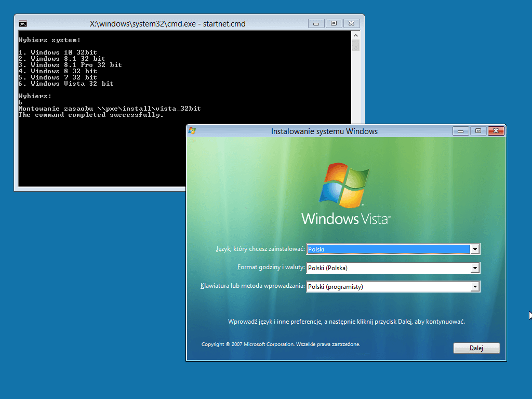Minimize the Instalowanie systemu Windows window

(x=461, y=131)
